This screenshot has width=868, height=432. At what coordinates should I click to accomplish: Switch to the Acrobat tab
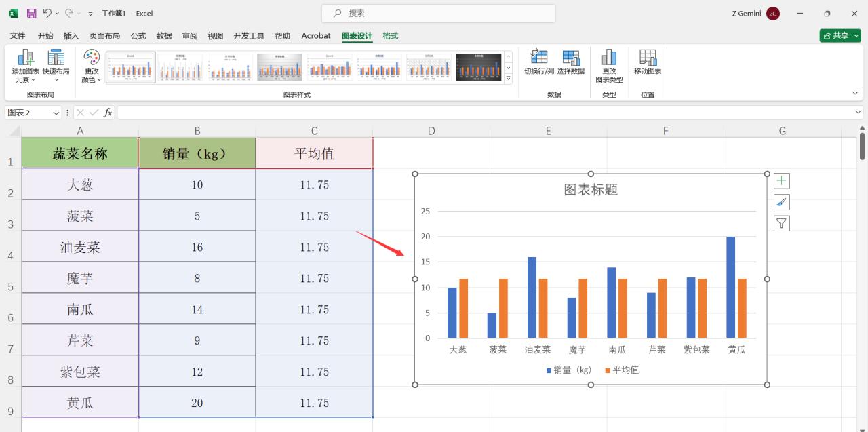316,36
